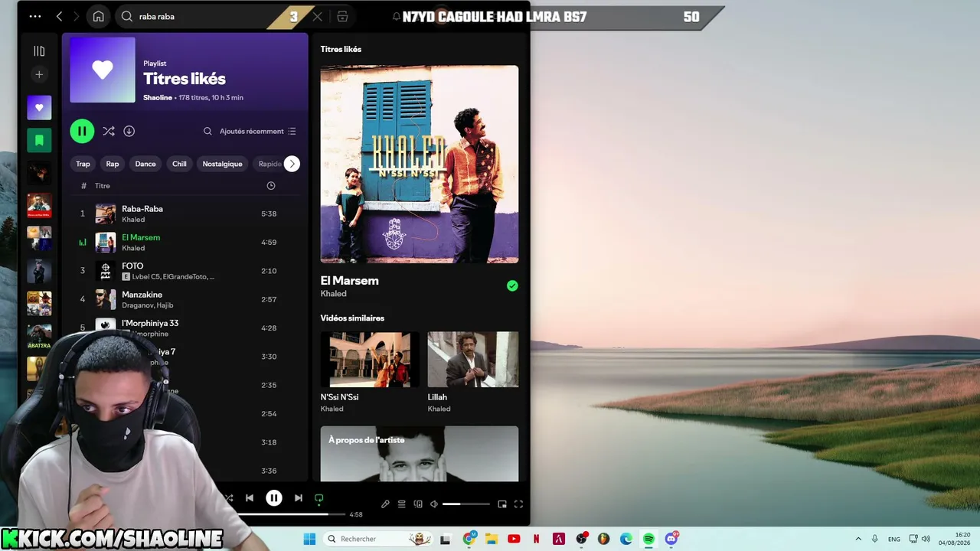
Task: Click the taskbar Rechercher search box
Action: tap(378, 539)
